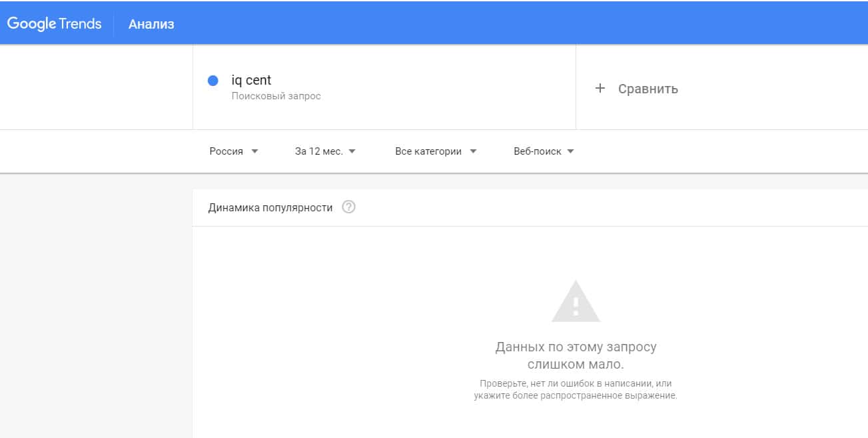Open the Анализ section in header
868x438 pixels.
(151, 25)
